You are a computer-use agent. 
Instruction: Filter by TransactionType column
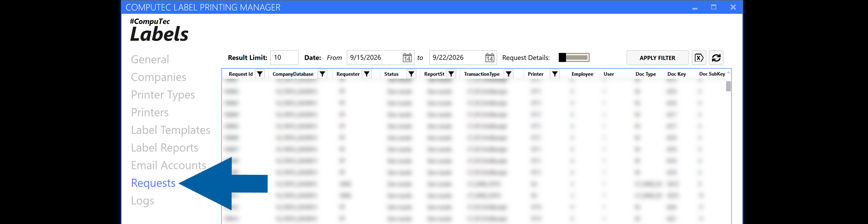pyautogui.click(x=509, y=74)
